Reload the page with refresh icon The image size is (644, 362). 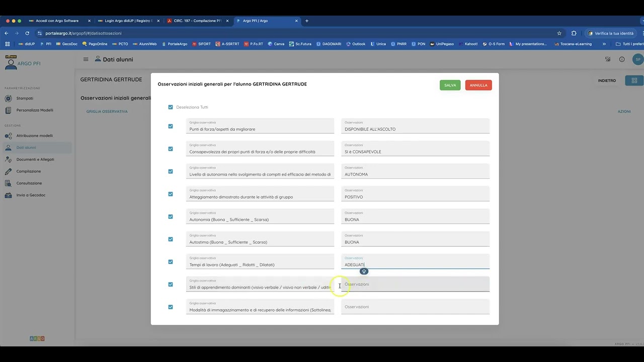click(x=27, y=33)
